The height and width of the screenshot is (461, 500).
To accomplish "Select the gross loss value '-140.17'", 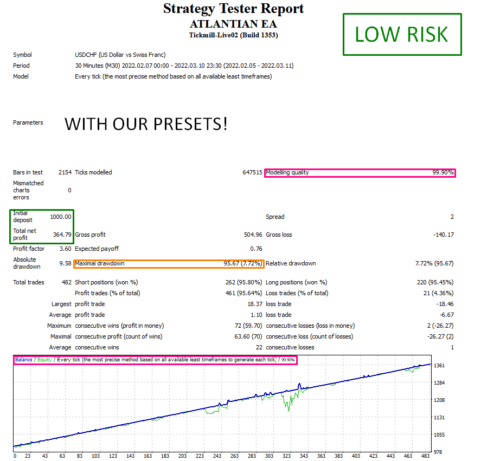I will pos(444,235).
